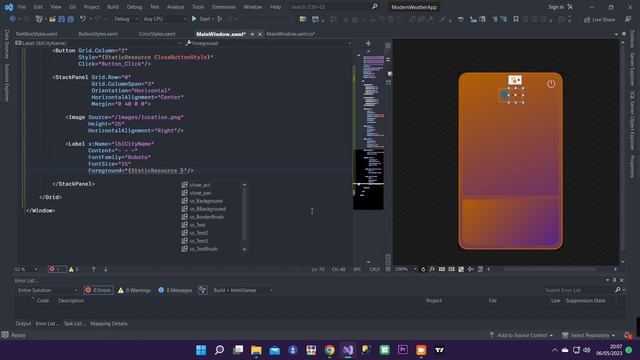Click the location image in designer preview
Image resolution: width=640 pixels, height=360 pixels.
click(x=504, y=95)
